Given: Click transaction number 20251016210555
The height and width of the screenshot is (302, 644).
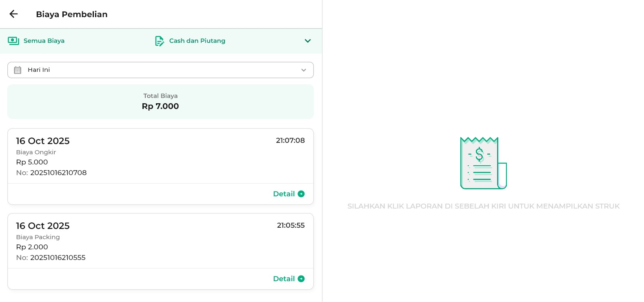Looking at the screenshot, I should point(58,258).
